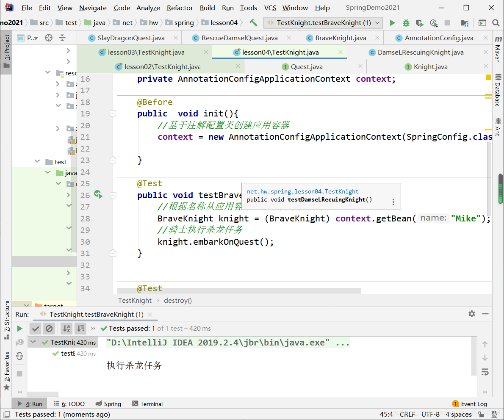The height and width of the screenshot is (420, 504).
Task: Locate current file in Project tree
Action: [x=49, y=38]
